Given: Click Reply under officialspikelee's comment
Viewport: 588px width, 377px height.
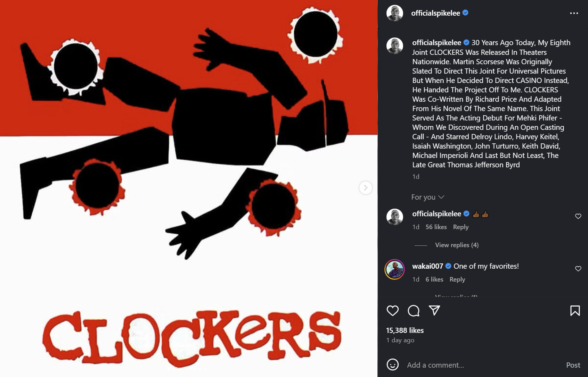Looking at the screenshot, I should tap(461, 227).
